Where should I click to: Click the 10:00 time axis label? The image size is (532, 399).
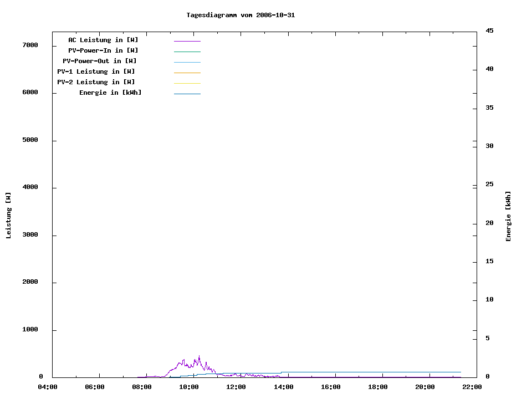pyautogui.click(x=189, y=387)
